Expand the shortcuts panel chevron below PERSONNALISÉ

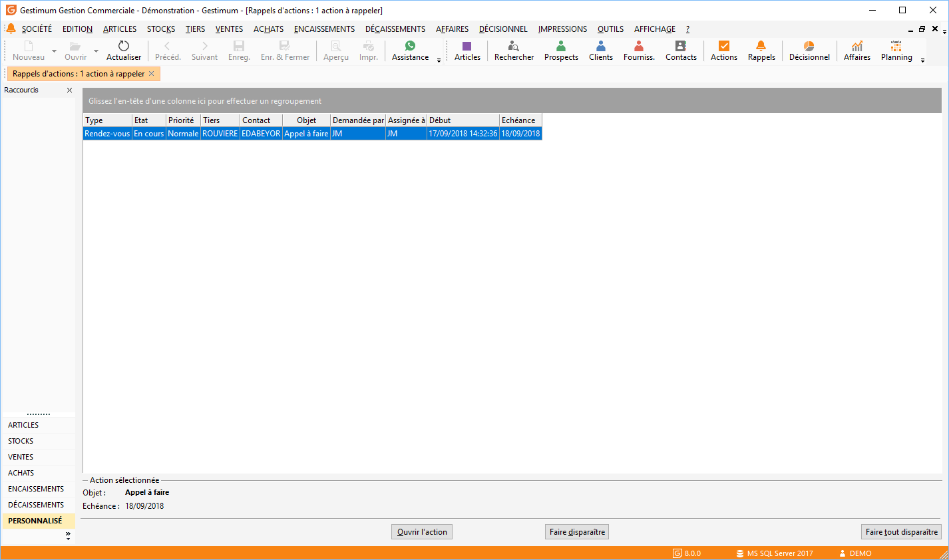68,535
